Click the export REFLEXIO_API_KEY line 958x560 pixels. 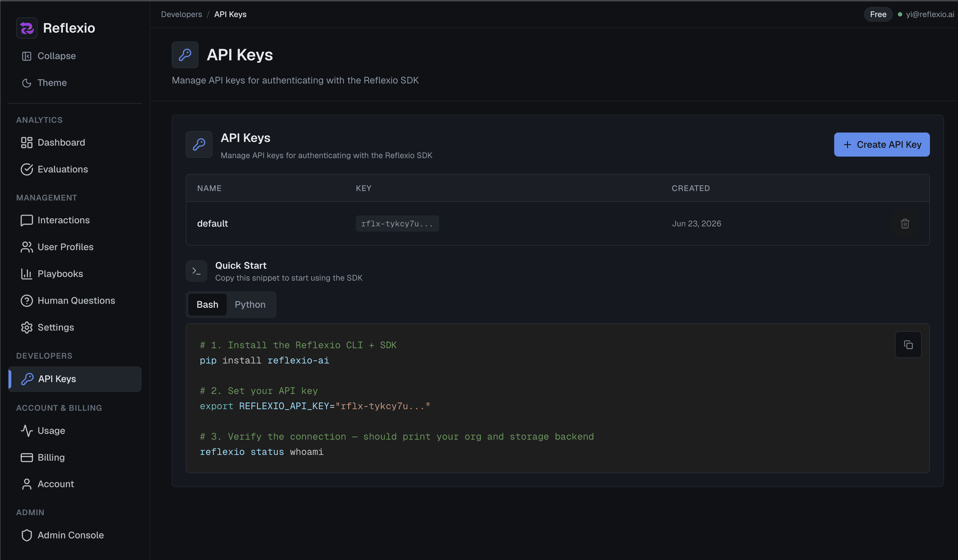[315, 406]
